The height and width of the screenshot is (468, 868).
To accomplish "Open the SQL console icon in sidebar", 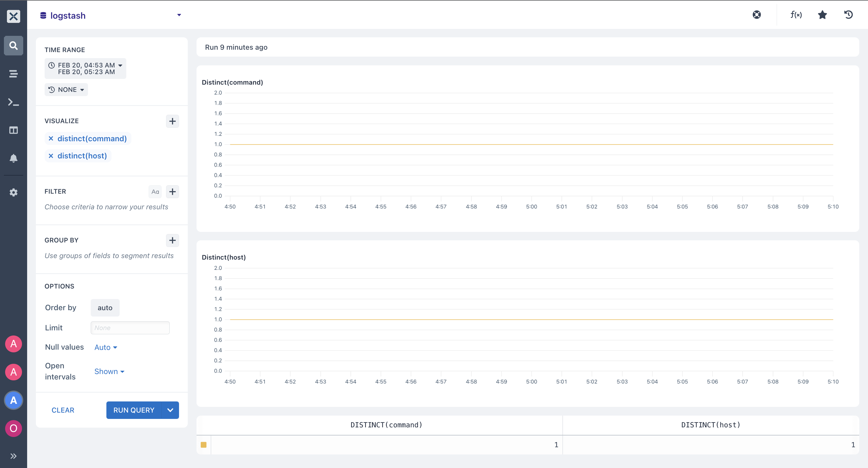I will tap(14, 102).
